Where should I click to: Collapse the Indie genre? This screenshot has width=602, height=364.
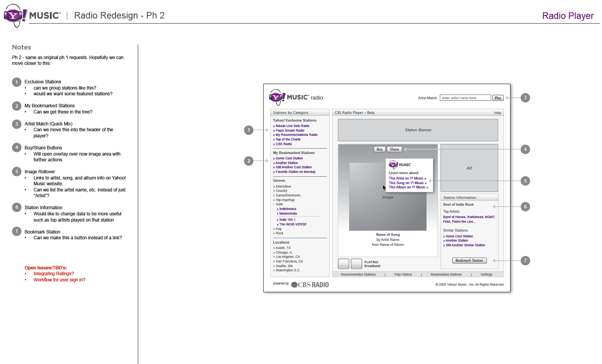[x=274, y=205]
